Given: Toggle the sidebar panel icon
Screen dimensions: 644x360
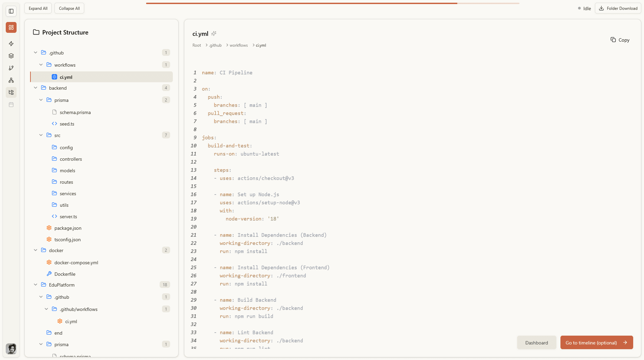Looking at the screenshot, I should [11, 11].
